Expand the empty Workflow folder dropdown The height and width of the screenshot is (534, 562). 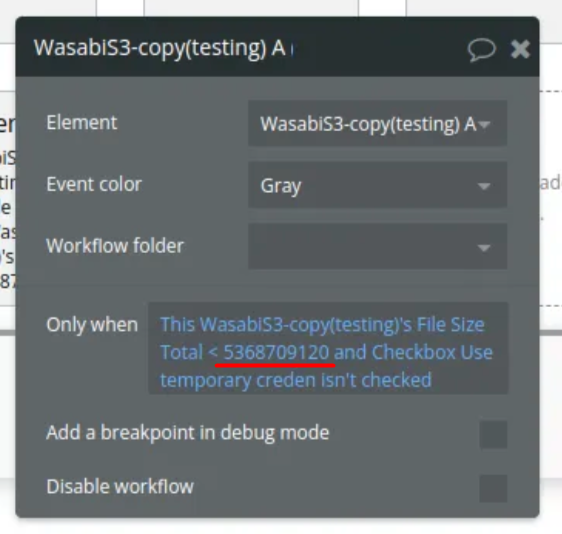click(x=377, y=247)
